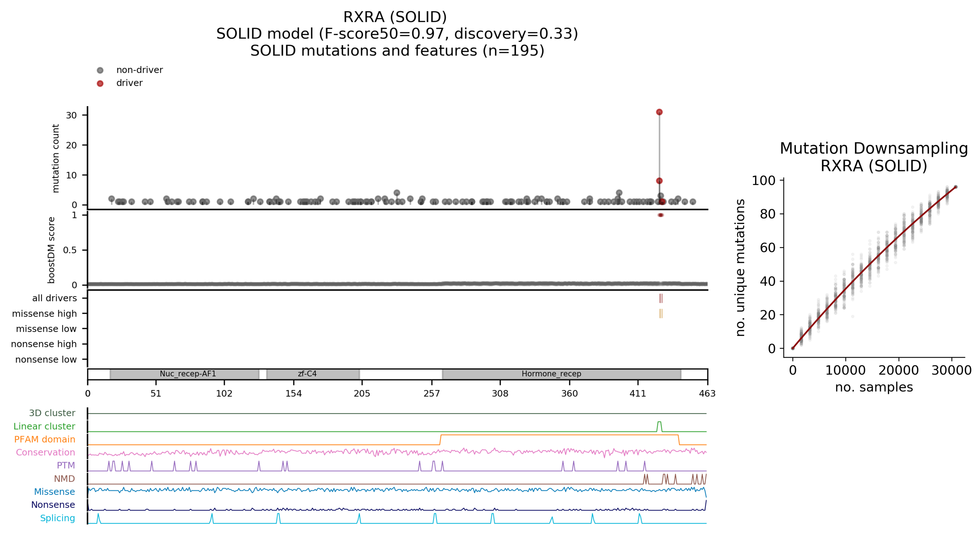Click the second red driver dot near count 8
The height and width of the screenshot is (536, 980).
pos(659,181)
